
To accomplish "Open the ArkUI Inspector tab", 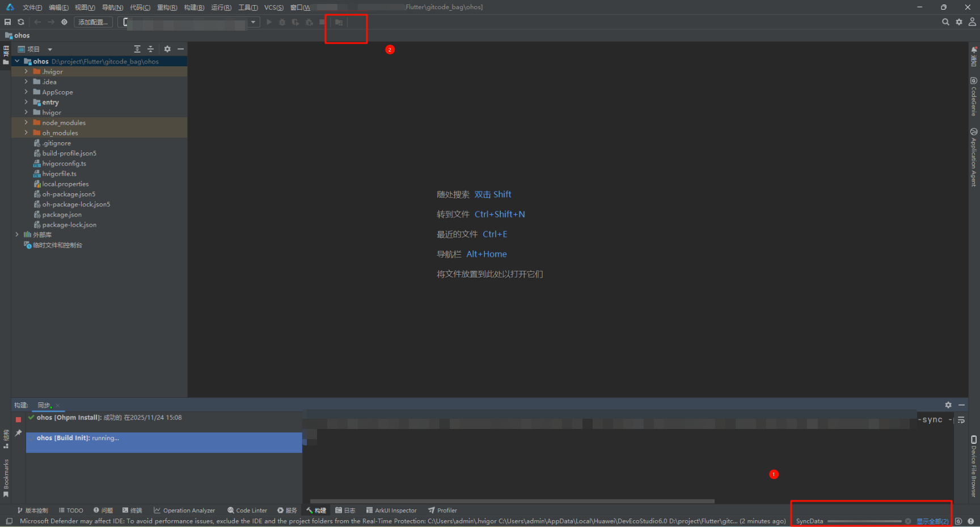I will [x=391, y=511].
